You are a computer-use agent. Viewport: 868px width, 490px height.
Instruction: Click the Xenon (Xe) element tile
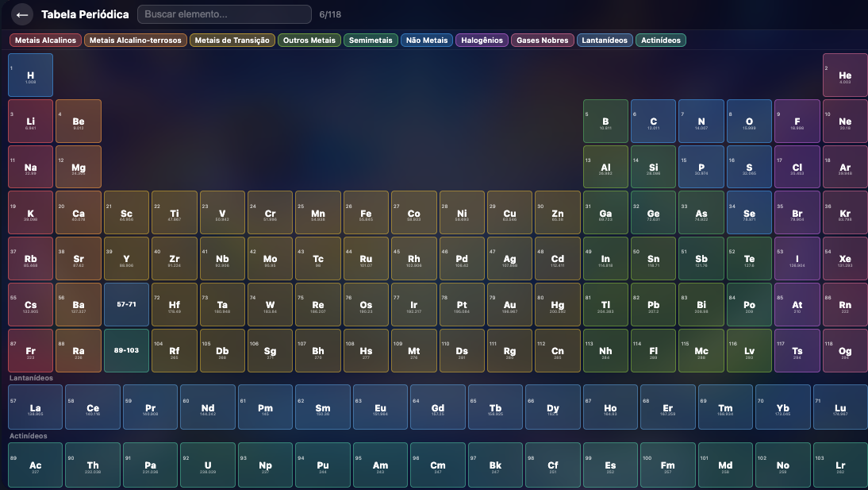(845, 259)
